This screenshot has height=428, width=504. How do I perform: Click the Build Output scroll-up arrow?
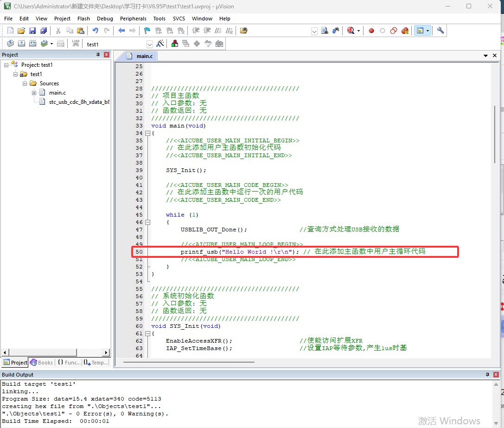click(496, 384)
